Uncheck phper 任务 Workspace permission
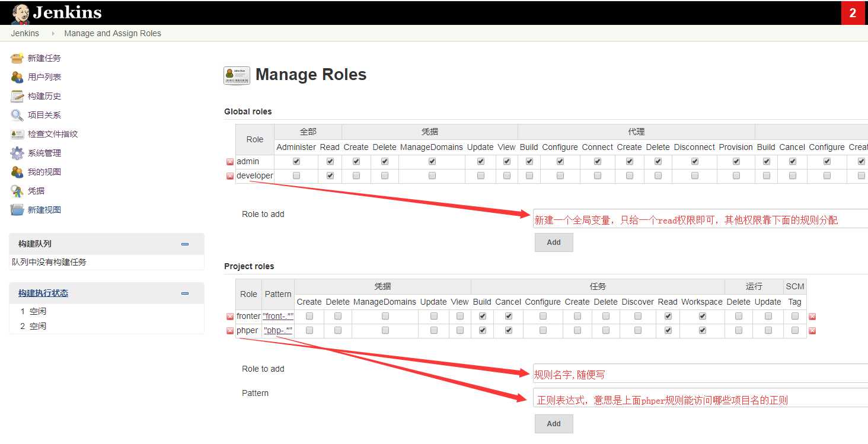Screen dimensions: 868x444 click(703, 330)
